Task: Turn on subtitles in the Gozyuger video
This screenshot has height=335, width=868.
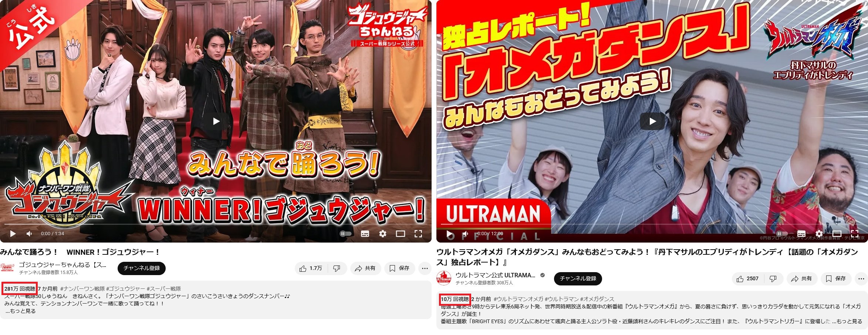Action: coord(365,234)
